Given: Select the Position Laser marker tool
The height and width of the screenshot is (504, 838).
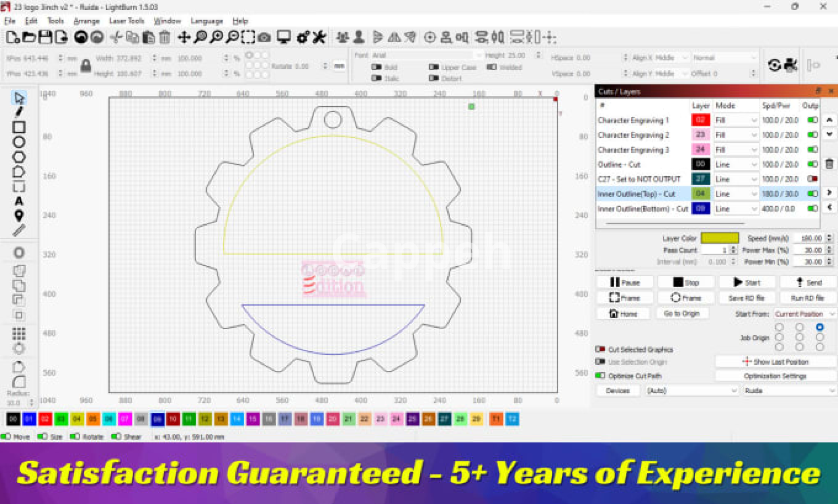Looking at the screenshot, I should point(19,216).
